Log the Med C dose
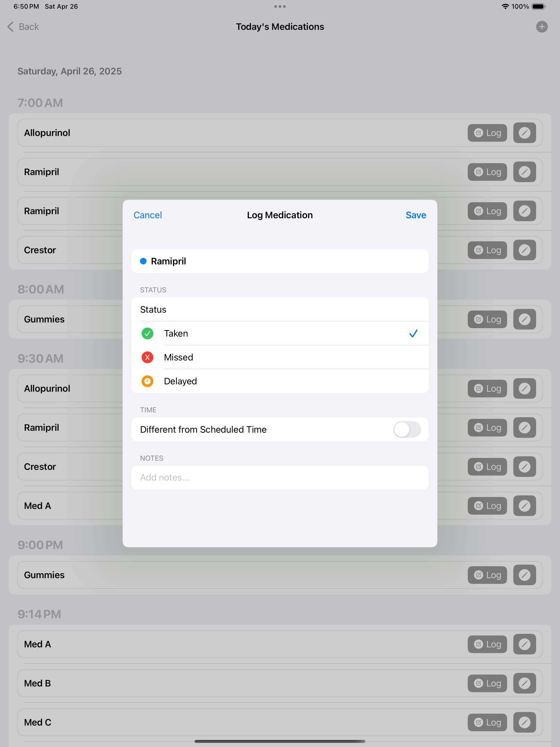 pos(487,722)
